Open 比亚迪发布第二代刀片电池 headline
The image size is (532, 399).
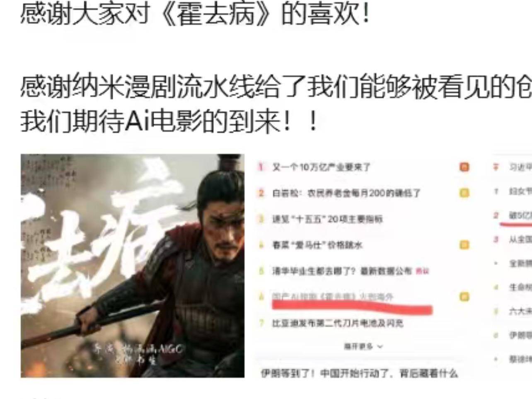338,323
